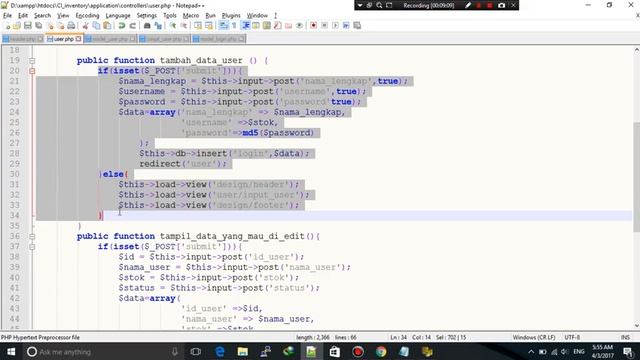
Task: Switch to the user.php tab
Action: pyautogui.click(x=63, y=39)
